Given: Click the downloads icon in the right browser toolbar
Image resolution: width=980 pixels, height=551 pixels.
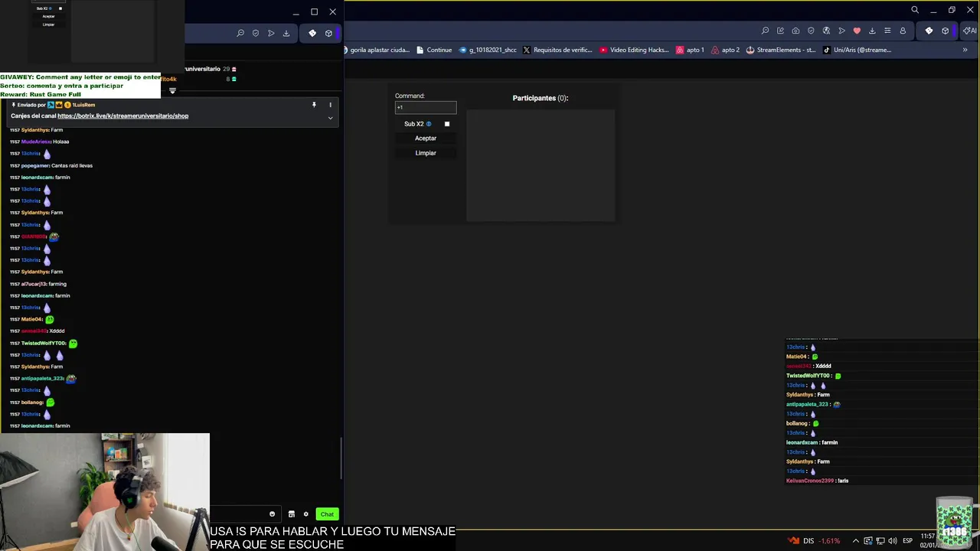Looking at the screenshot, I should 872,31.
